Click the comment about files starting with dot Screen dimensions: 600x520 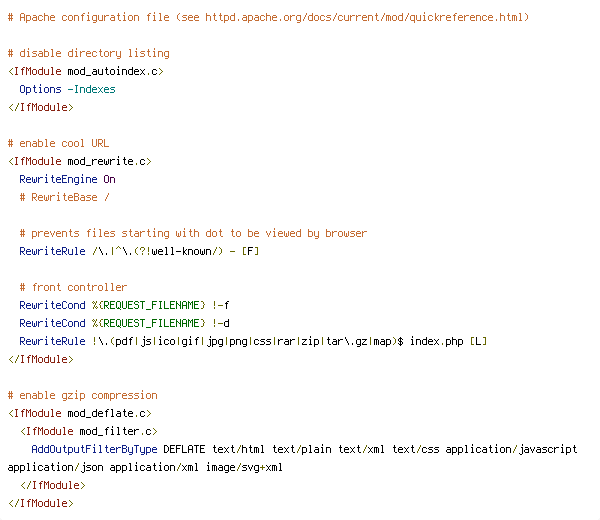[193, 233]
